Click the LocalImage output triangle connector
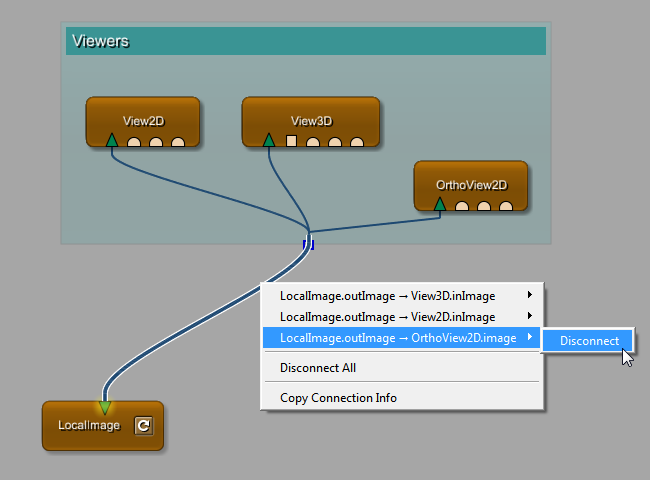 tap(105, 407)
